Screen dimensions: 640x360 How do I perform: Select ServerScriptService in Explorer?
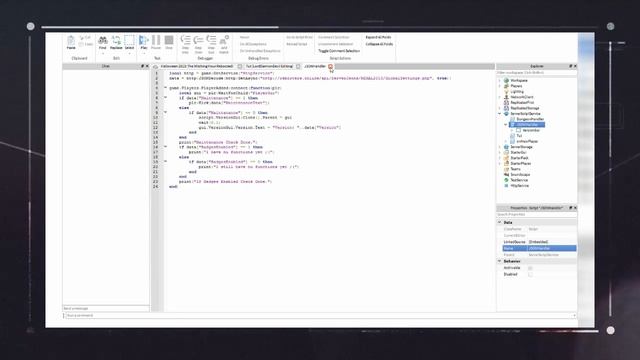525,113
